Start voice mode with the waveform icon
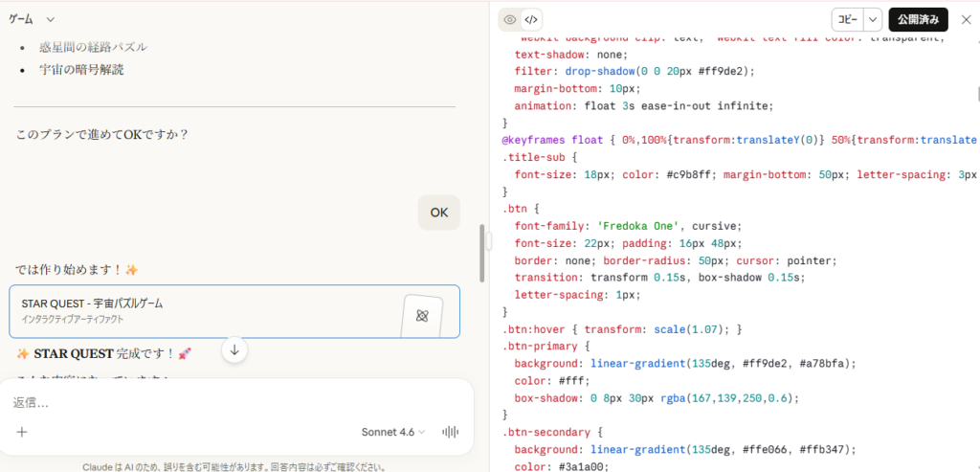 [x=450, y=432]
